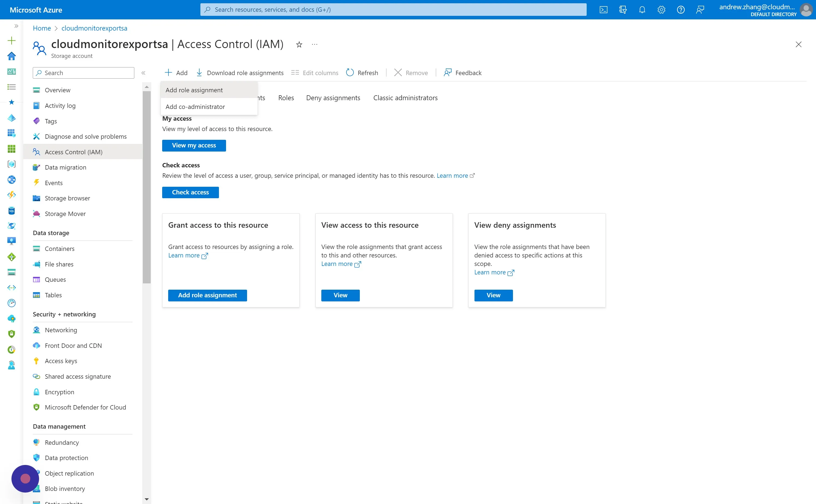Viewport: 816px width, 504px height.
Task: Favorite this page with the star icon
Action: click(299, 45)
